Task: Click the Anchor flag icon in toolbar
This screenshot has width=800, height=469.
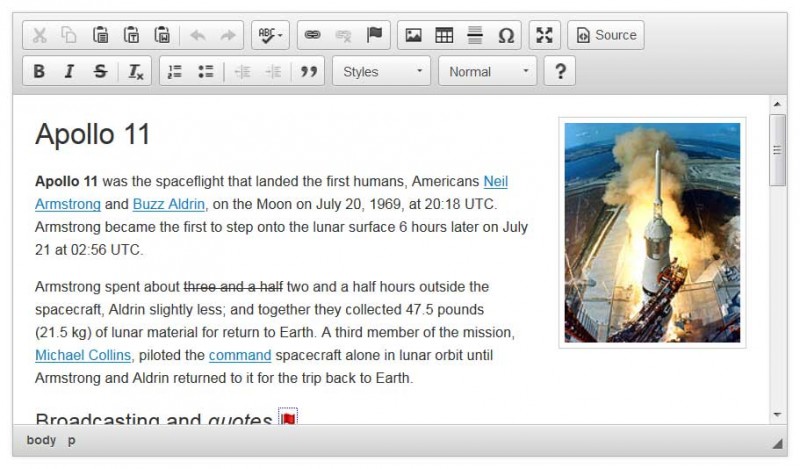Action: (374, 35)
